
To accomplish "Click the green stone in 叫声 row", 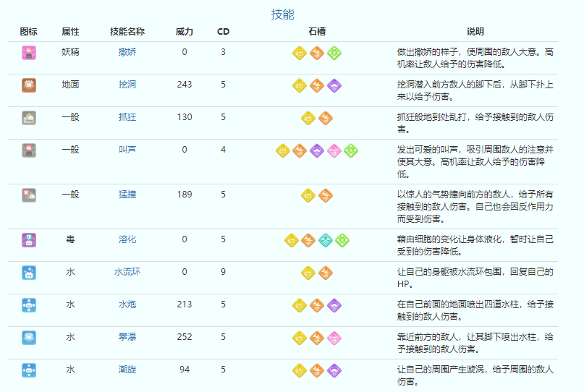I will (352, 150).
